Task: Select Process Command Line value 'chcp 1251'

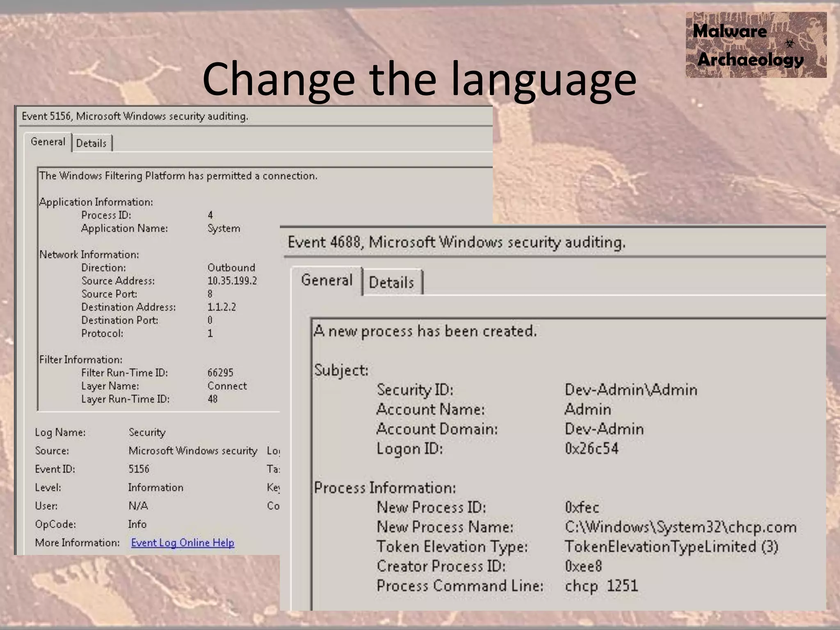Action: (x=601, y=586)
